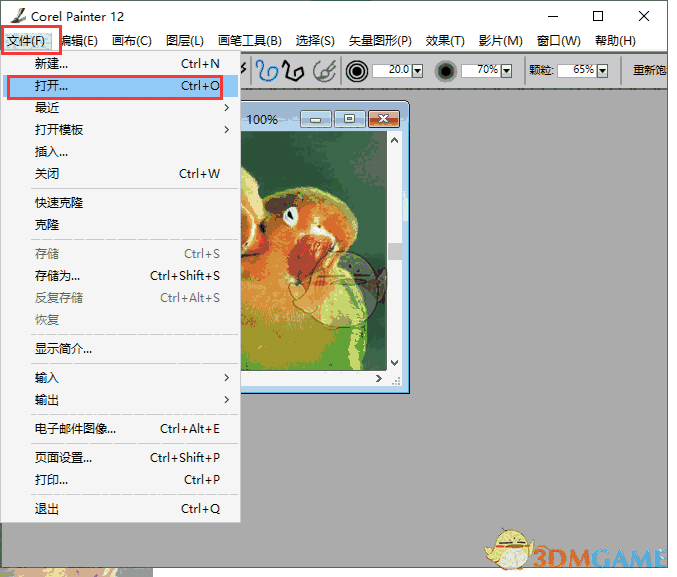Choose 克隆 menu entry
The image size is (677, 577).
tap(120, 225)
